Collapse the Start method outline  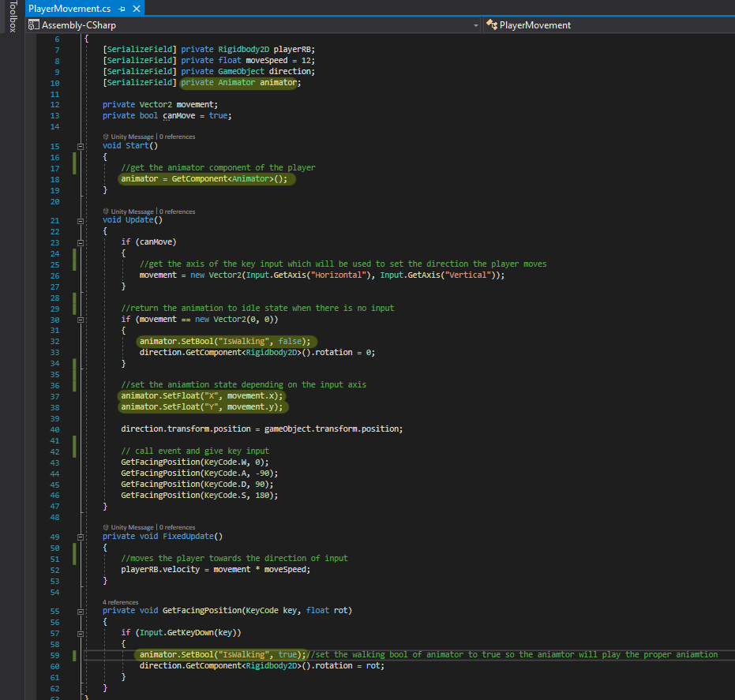(x=81, y=146)
